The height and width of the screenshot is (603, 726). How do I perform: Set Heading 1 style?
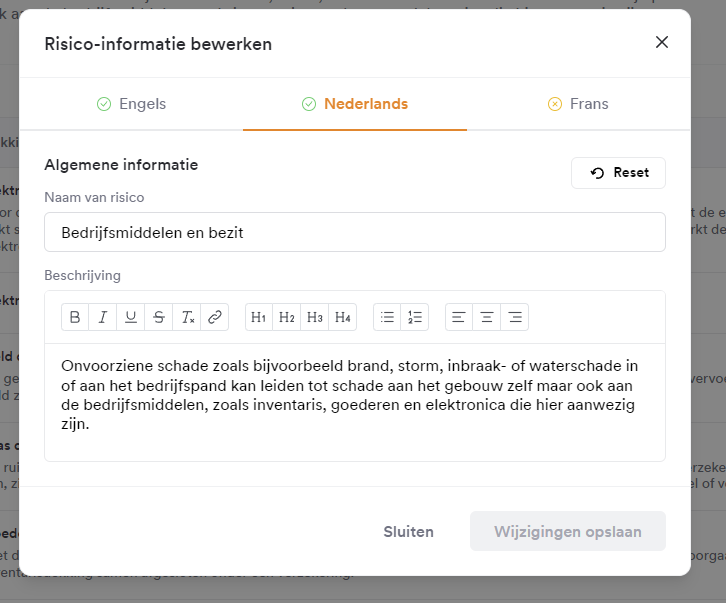click(x=259, y=317)
